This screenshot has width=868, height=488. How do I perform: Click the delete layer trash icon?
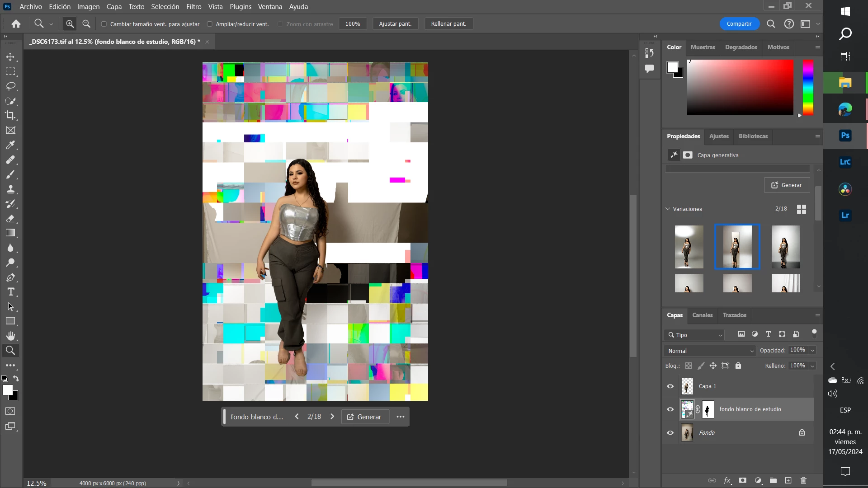[803, 480]
